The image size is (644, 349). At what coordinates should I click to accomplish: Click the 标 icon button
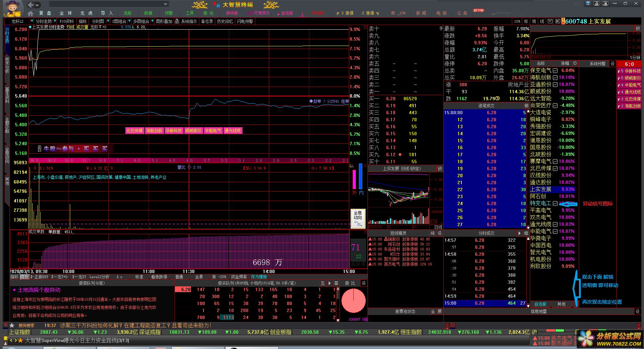(x=526, y=21)
